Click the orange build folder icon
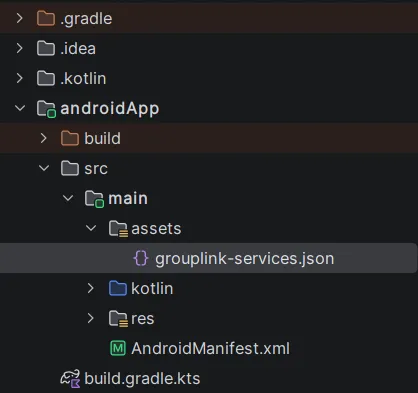418x393 pixels. click(x=70, y=138)
